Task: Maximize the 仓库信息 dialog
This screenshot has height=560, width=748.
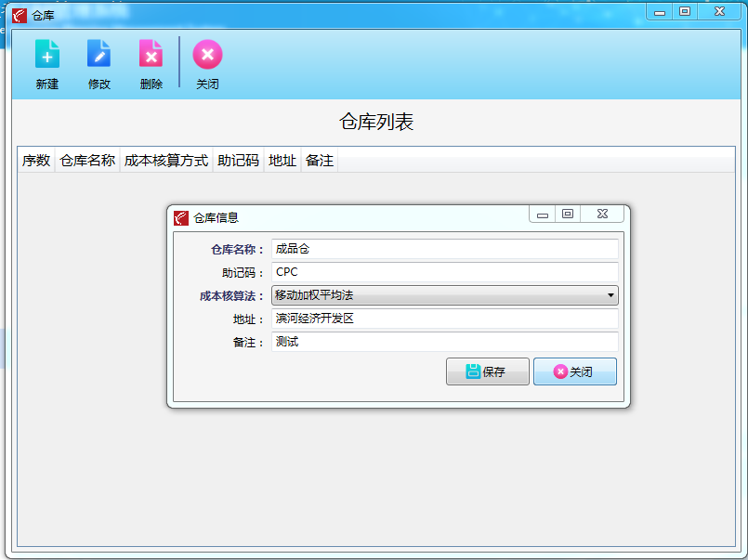Action: click(568, 215)
